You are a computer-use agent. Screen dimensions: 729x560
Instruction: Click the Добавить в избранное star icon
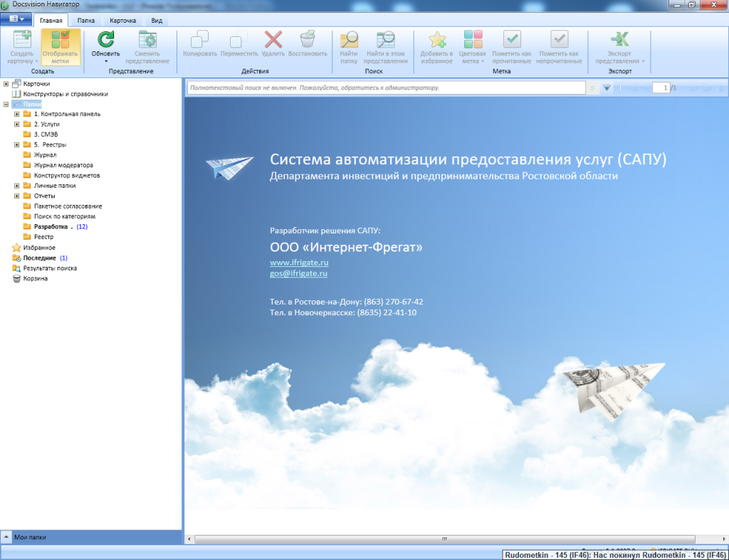[437, 40]
